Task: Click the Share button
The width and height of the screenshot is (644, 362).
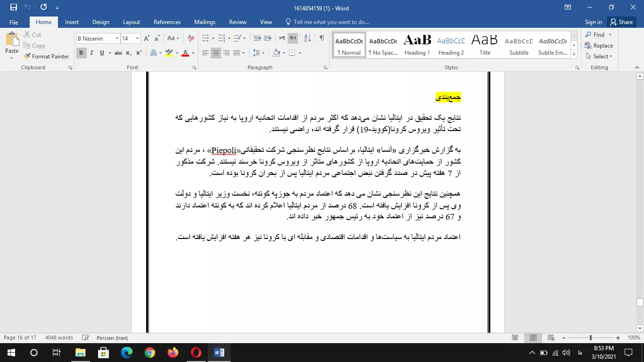Action: pos(621,22)
